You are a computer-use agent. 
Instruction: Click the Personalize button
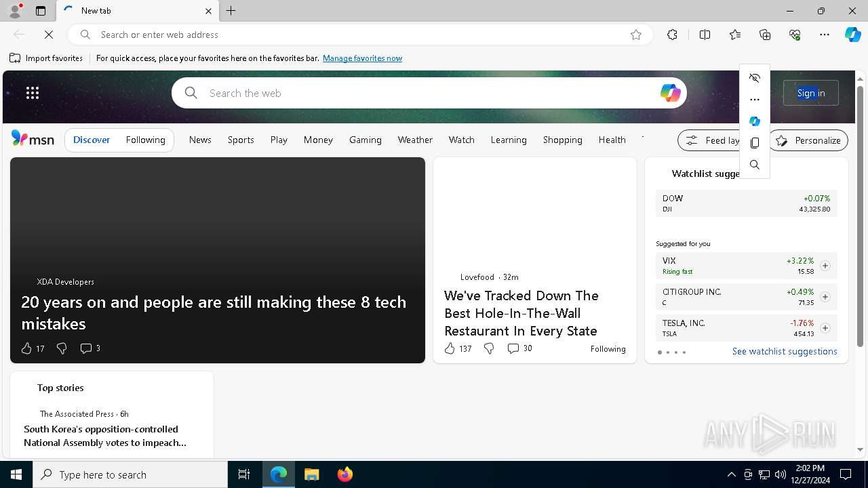point(808,140)
